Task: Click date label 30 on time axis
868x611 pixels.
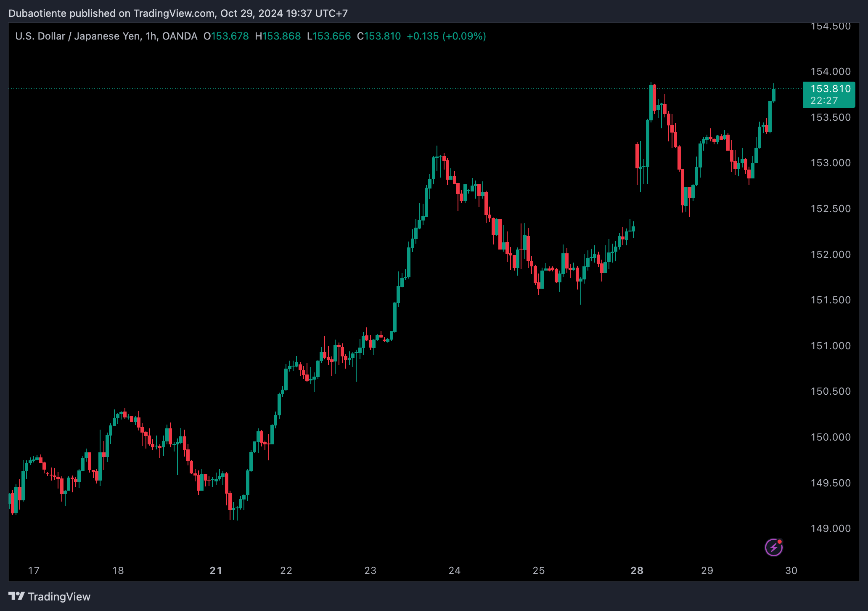Action: coord(791,571)
